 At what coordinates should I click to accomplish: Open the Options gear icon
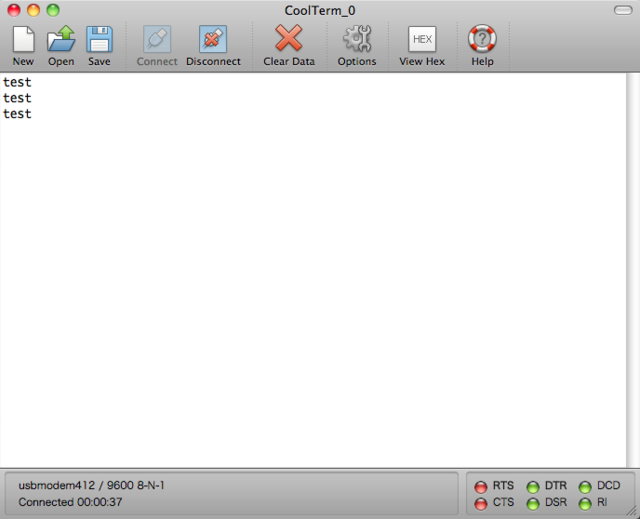click(x=357, y=39)
